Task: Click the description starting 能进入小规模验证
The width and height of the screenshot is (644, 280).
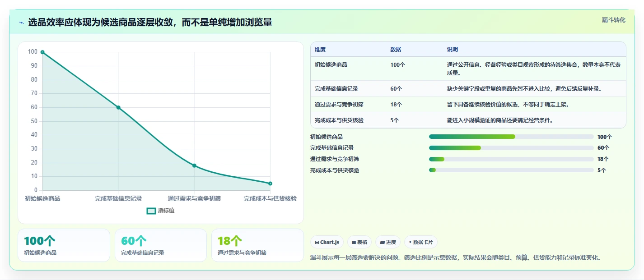Action: point(500,120)
